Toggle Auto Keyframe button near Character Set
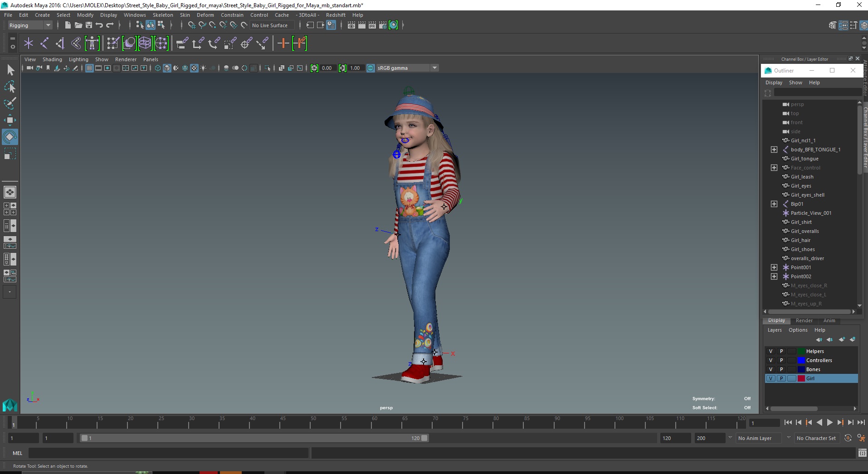Viewport: 868px width, 474px height. 848,438
